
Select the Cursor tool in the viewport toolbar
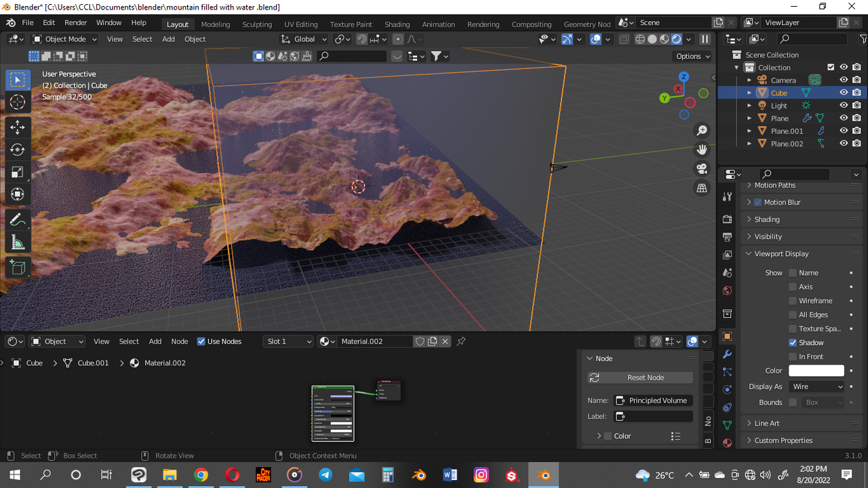tap(18, 102)
